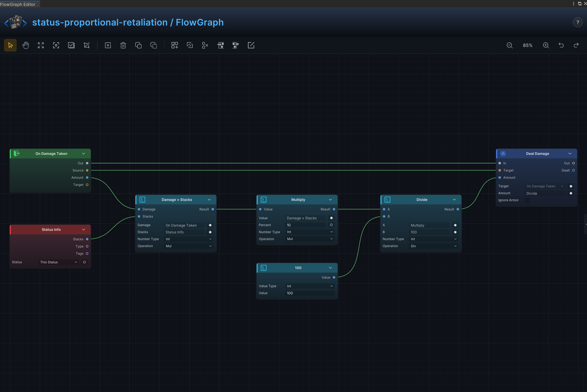Toggle the Value field port showing Damage × Stacks

pos(331,218)
